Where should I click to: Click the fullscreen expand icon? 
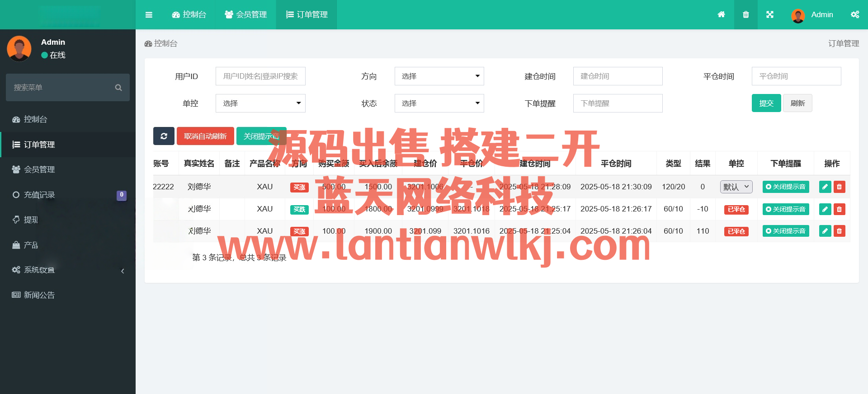[770, 14]
